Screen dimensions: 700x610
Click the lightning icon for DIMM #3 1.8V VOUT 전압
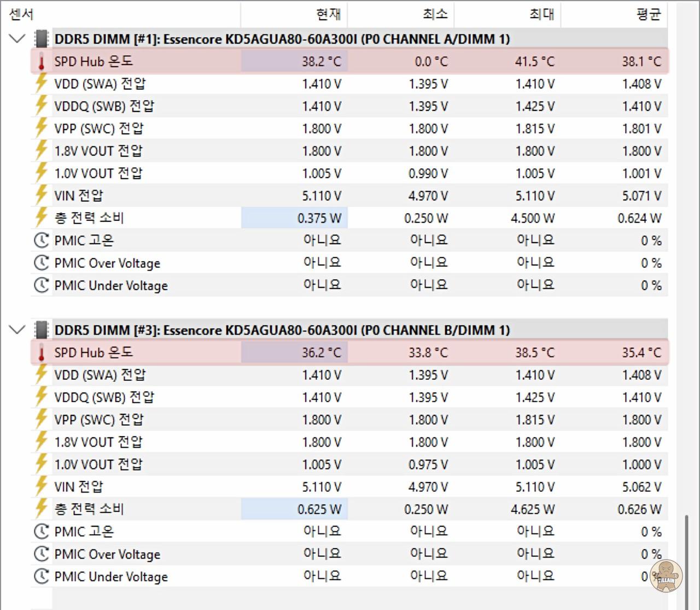[x=41, y=442]
